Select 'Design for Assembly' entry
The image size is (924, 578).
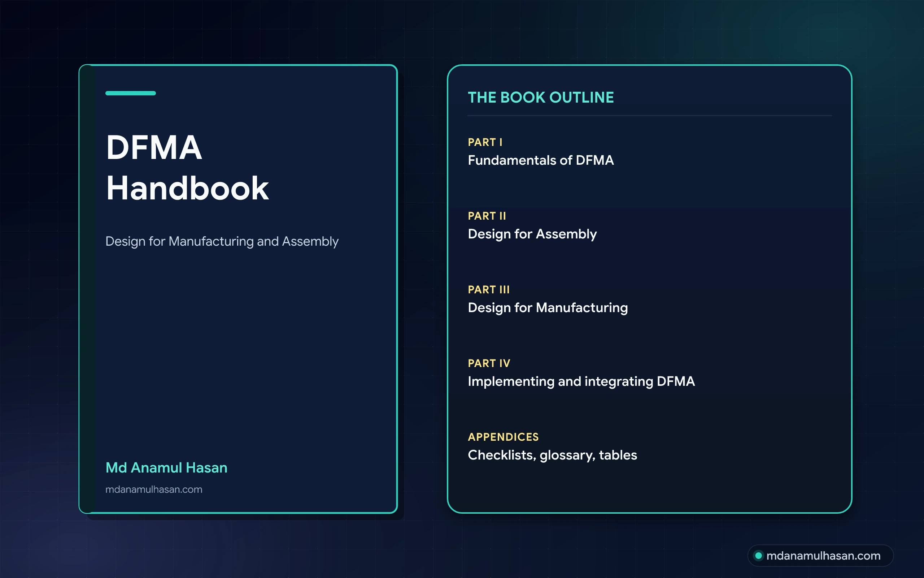532,234
